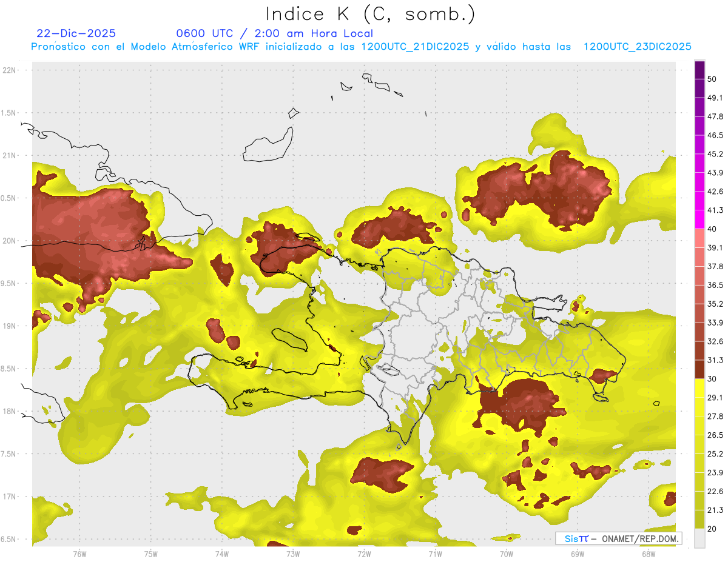Click the '23.9' colorbar value
The width and height of the screenshot is (728, 562).
pyautogui.click(x=715, y=472)
